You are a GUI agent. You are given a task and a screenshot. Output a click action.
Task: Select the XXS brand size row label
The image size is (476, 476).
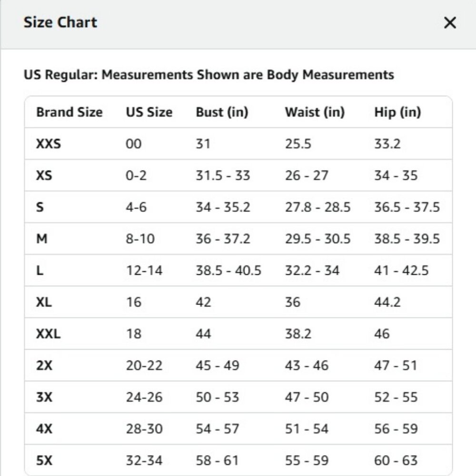tap(49, 143)
